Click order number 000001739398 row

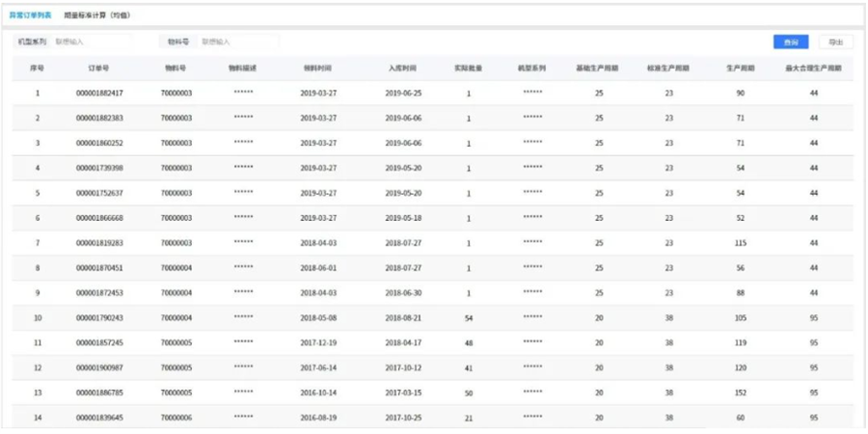tap(98, 168)
